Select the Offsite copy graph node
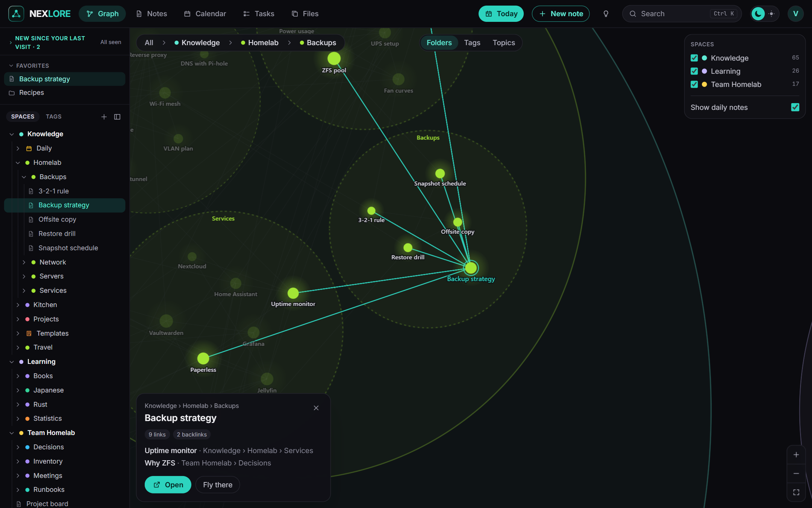812x508 pixels. pos(458,222)
